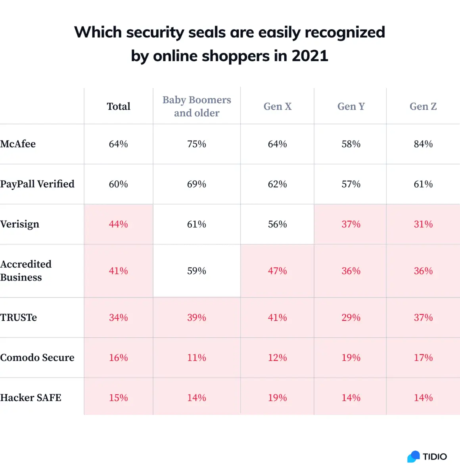Click the Gen X column header
Image resolution: width=460 pixels, height=476 pixels.
point(278,106)
